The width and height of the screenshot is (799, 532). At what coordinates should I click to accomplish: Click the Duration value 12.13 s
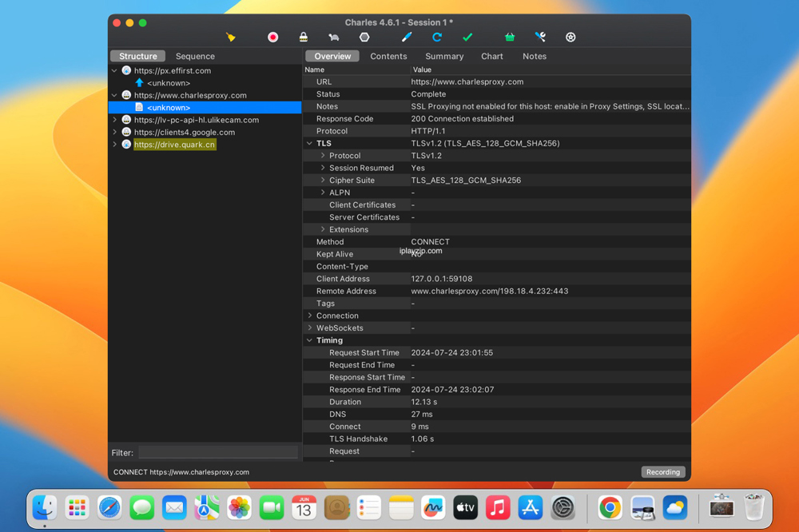click(424, 402)
